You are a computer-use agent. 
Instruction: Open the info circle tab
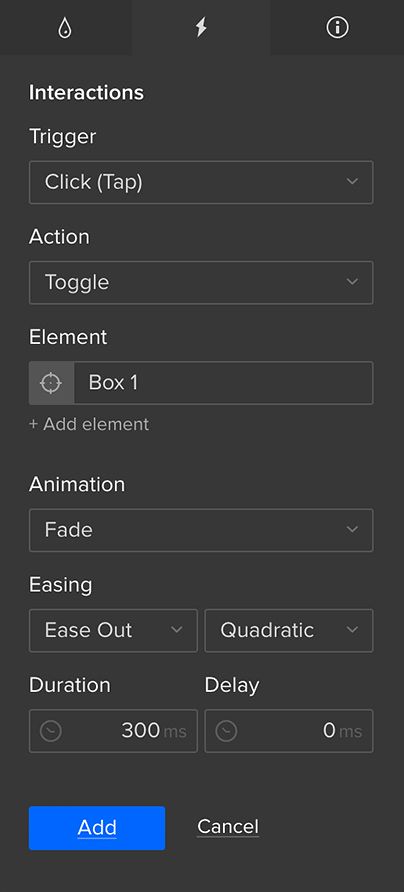(337, 27)
